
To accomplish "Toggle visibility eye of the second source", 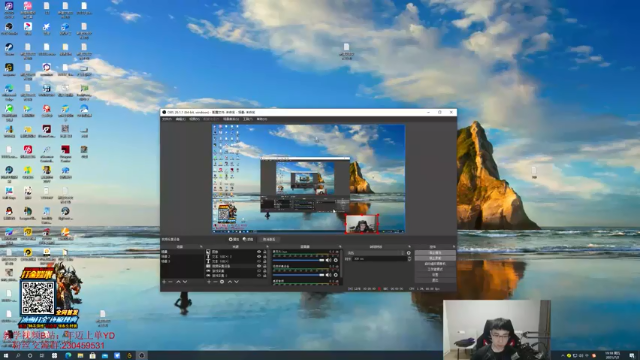I will [x=259, y=257].
